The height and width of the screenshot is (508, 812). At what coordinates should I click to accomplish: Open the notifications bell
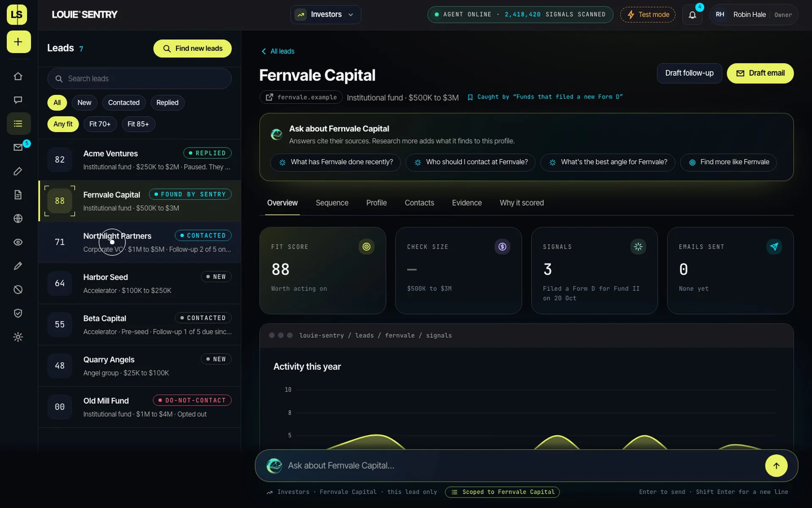(x=692, y=15)
